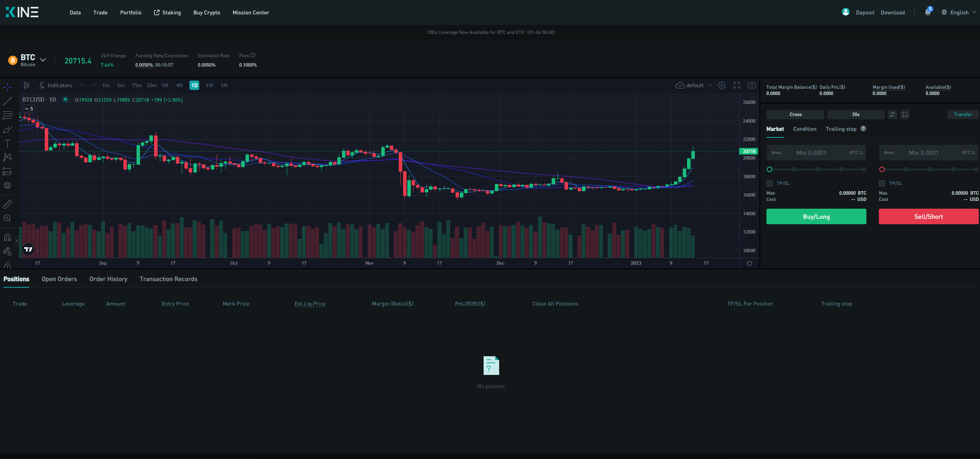Take a chart snapshot
Image resolution: width=980 pixels, height=459 pixels.
[752, 85]
